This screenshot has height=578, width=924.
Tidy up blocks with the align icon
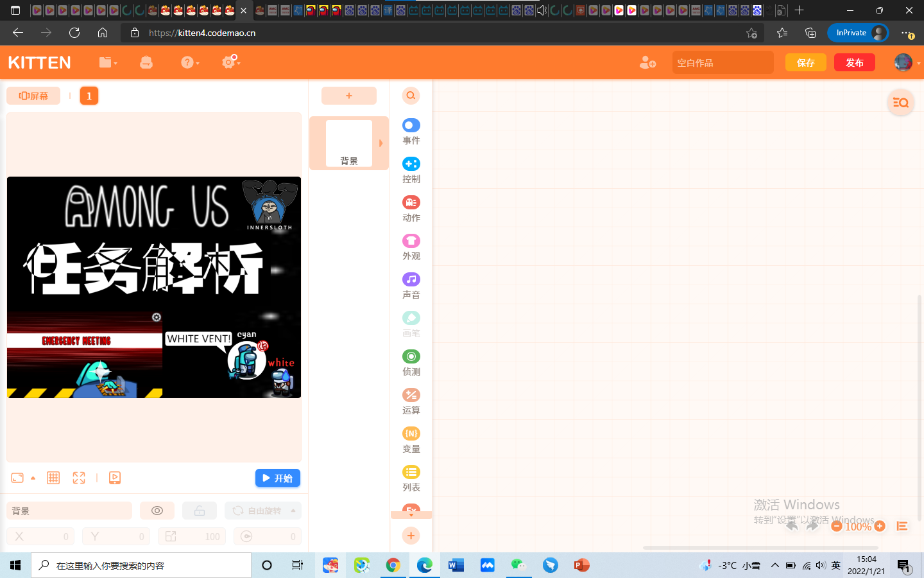[x=902, y=526]
